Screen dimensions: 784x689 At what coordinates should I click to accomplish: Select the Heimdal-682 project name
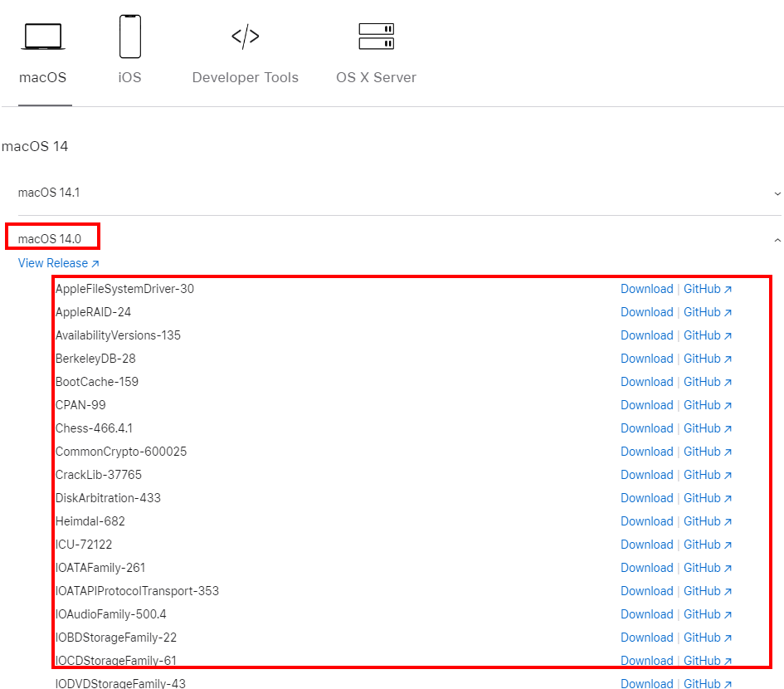click(x=90, y=521)
